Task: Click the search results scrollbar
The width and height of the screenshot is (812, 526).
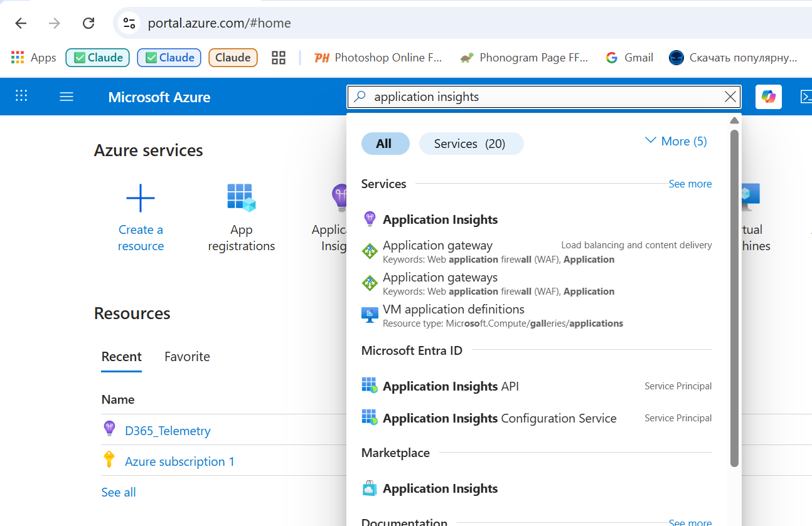Action: tap(735, 298)
